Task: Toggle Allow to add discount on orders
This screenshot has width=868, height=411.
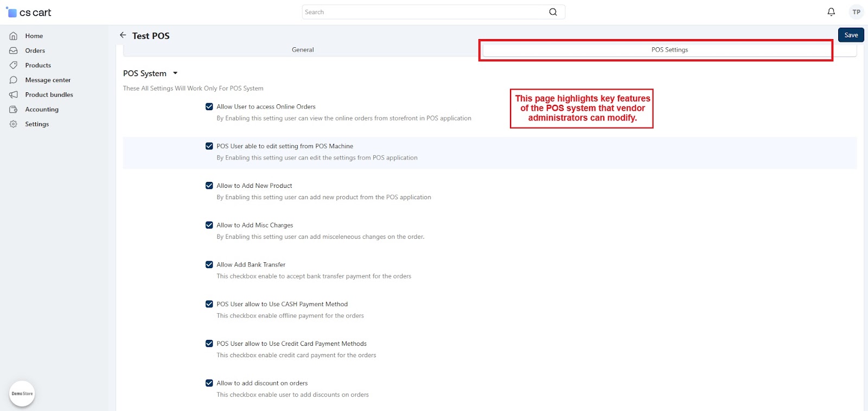Action: tap(209, 383)
